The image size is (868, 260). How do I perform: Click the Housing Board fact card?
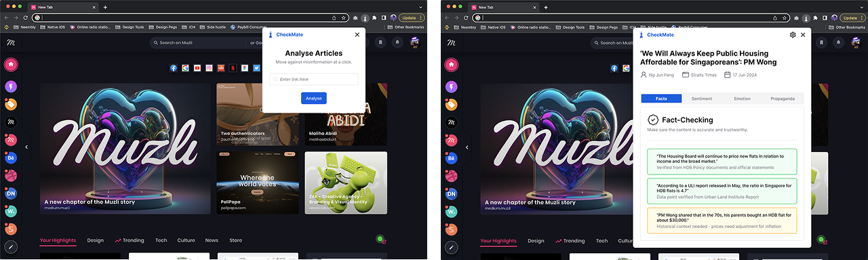pos(722,161)
